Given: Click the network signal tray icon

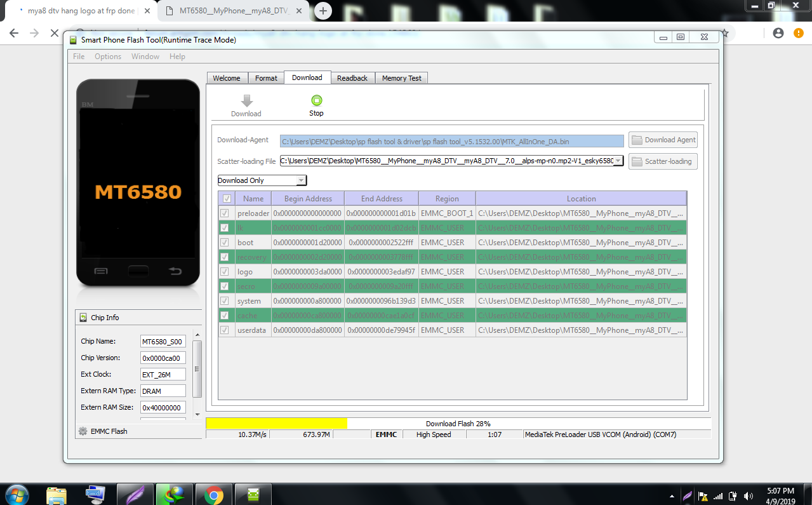Looking at the screenshot, I should click(718, 495).
